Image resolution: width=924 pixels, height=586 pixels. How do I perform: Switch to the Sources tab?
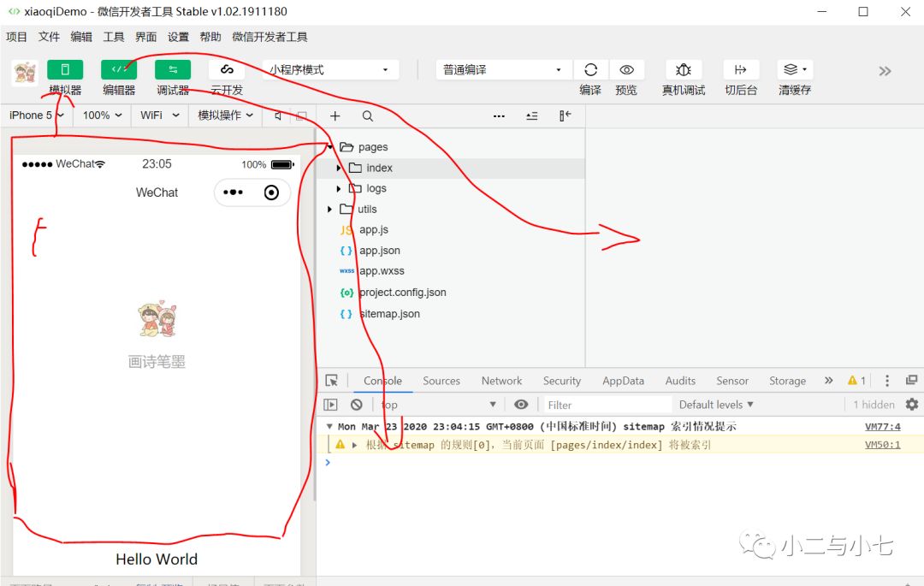(441, 381)
